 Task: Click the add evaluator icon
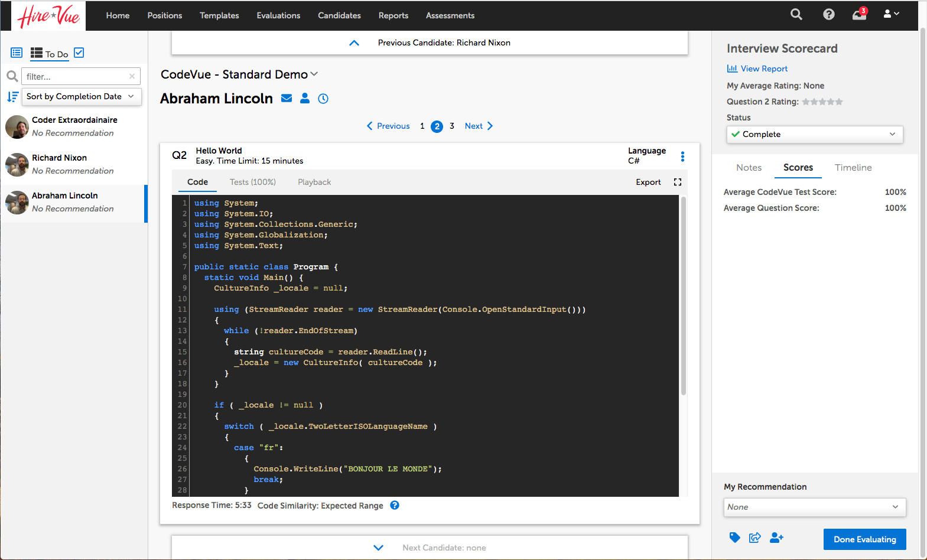(x=777, y=538)
